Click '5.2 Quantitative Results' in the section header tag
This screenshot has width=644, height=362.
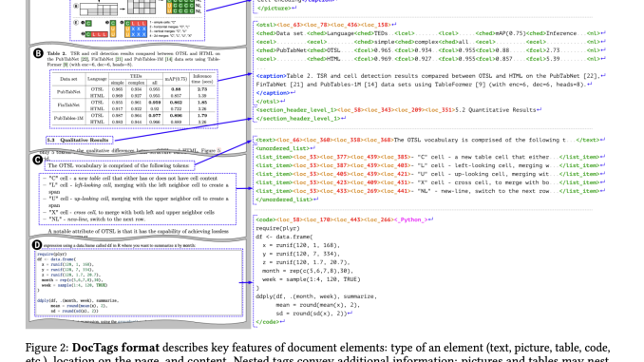coord(496,109)
